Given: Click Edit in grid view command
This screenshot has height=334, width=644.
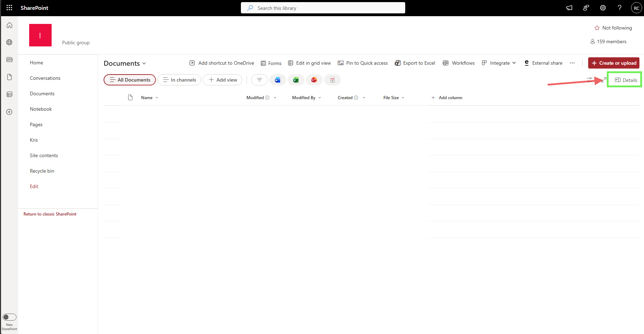Looking at the screenshot, I should [x=309, y=63].
